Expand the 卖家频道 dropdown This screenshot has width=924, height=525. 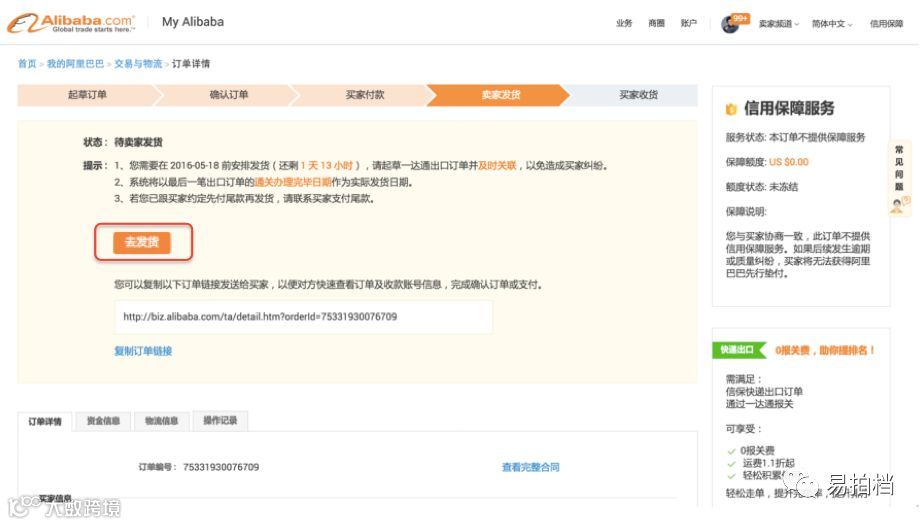[778, 24]
